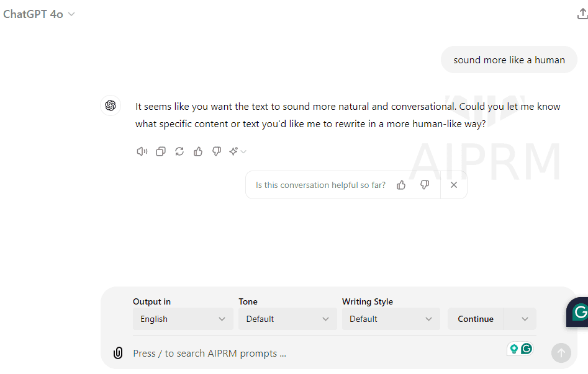The width and height of the screenshot is (588, 374).
Task: Dismiss the conversation helpful prompt
Action: click(x=454, y=185)
